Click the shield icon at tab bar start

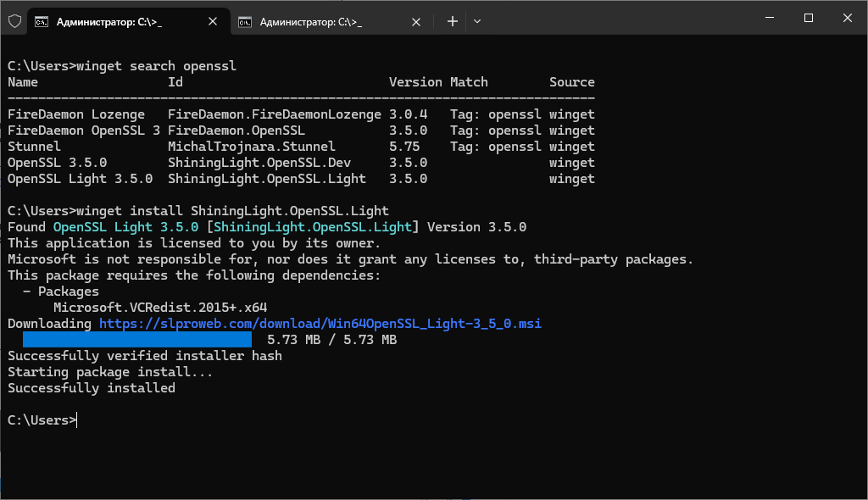click(15, 21)
